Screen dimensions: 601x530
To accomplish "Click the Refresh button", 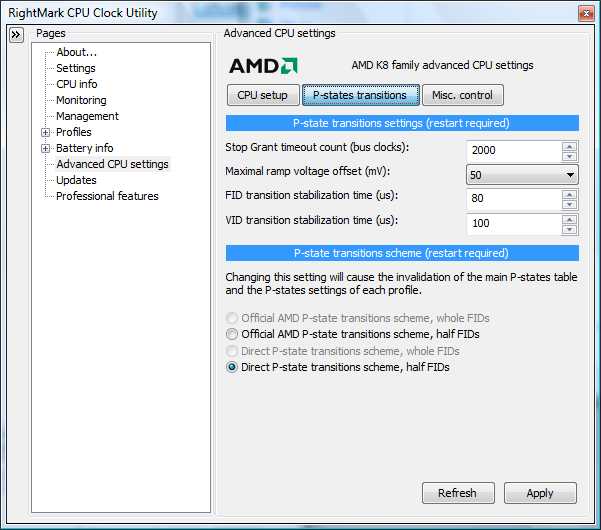I will coord(458,493).
